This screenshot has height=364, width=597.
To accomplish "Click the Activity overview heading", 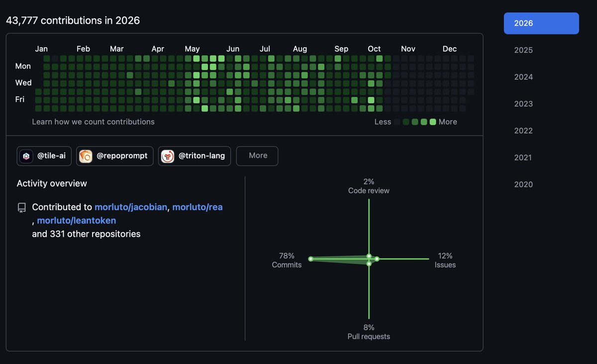I will (x=52, y=183).
